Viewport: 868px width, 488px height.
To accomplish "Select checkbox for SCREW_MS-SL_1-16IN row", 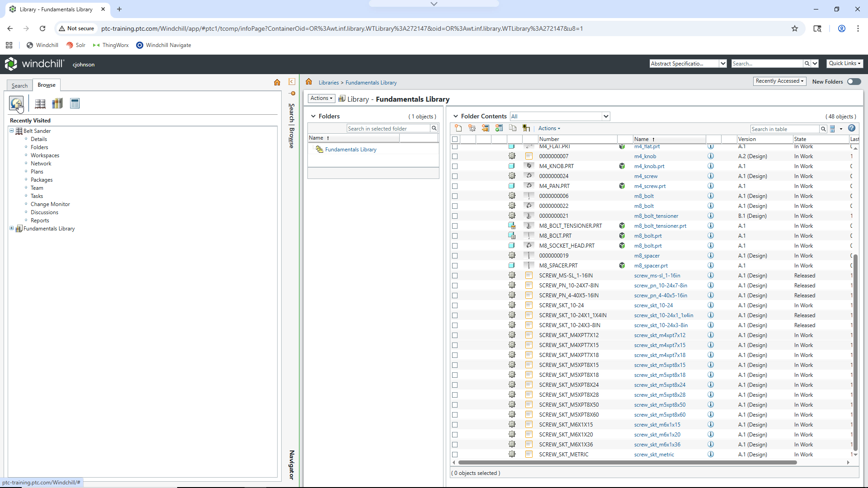I will point(455,276).
